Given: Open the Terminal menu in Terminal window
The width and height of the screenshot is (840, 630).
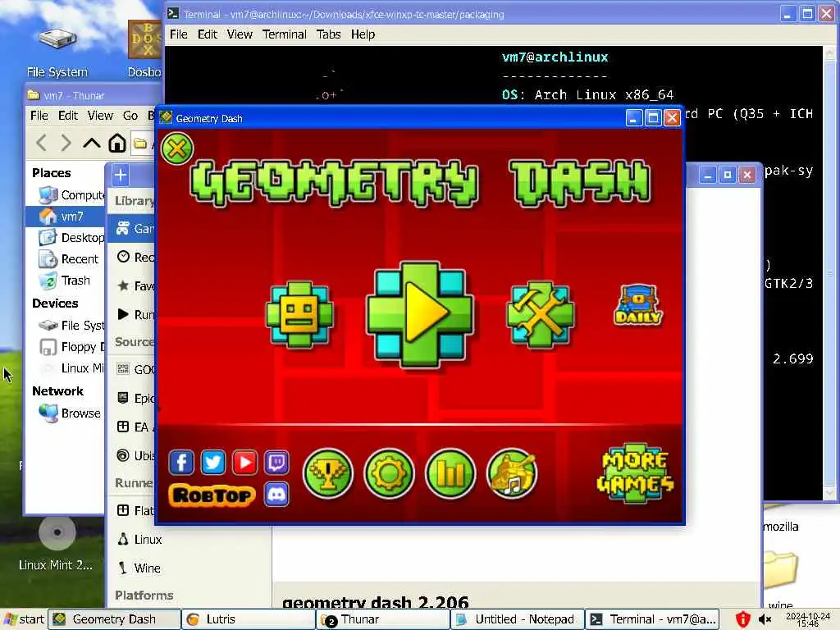Looking at the screenshot, I should coord(285,34).
